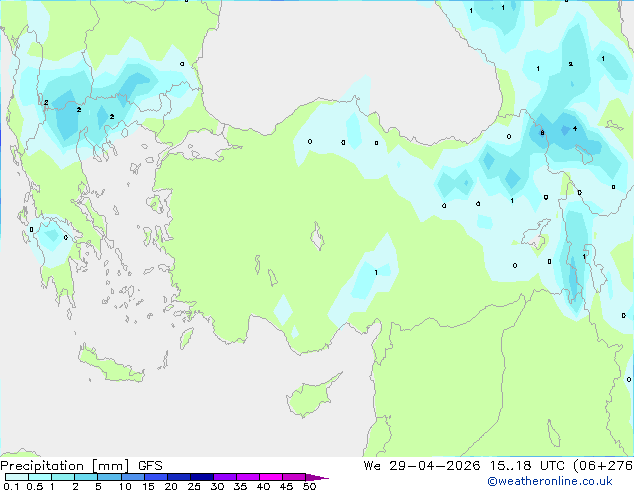Click the 1–2 mm legend color swatch
Viewport: 634px width, 490px height.
63,477
